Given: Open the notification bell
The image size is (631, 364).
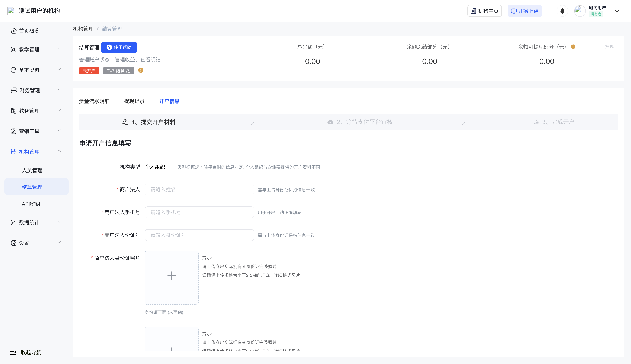Looking at the screenshot, I should (562, 11).
